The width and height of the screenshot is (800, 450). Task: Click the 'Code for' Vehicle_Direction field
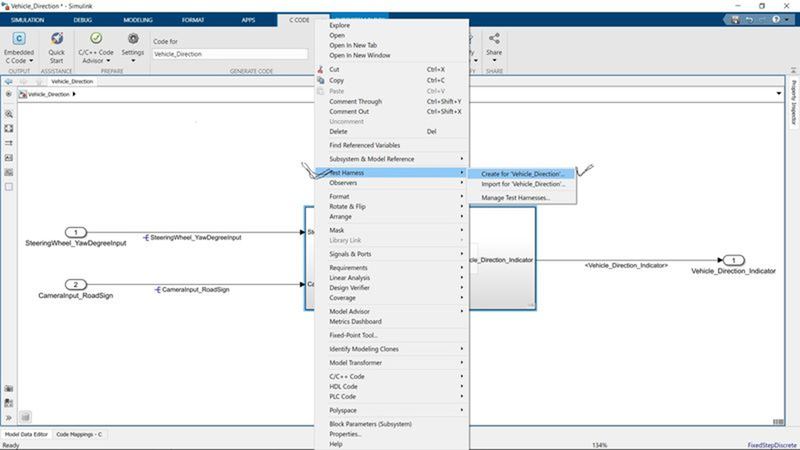pyautogui.click(x=230, y=54)
